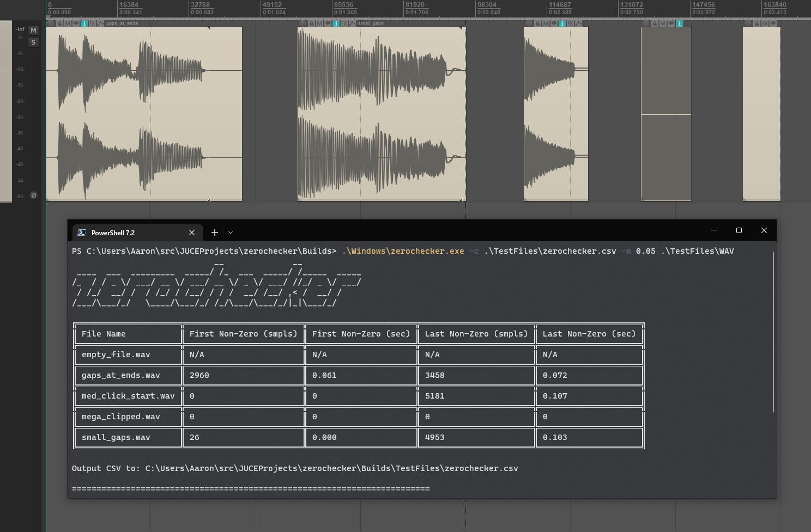Show envelope icon on small_gaps item
The width and height of the screenshot is (811, 532).
coord(352,23)
